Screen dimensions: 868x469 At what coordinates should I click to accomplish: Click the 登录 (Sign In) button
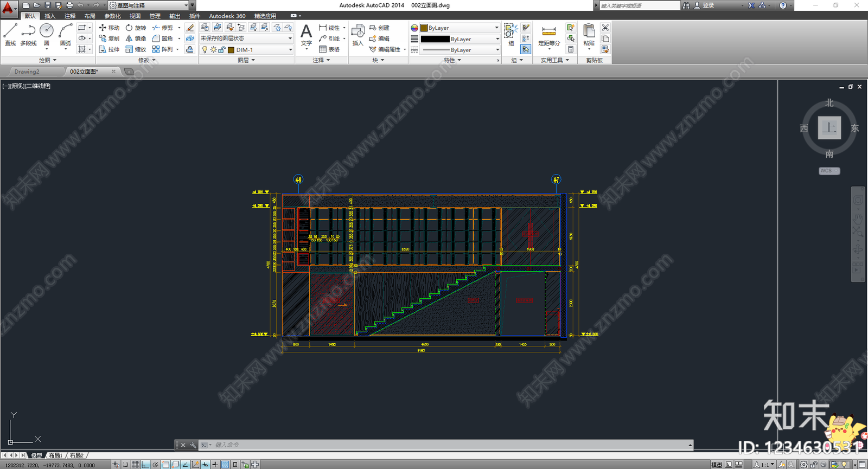click(x=704, y=5)
